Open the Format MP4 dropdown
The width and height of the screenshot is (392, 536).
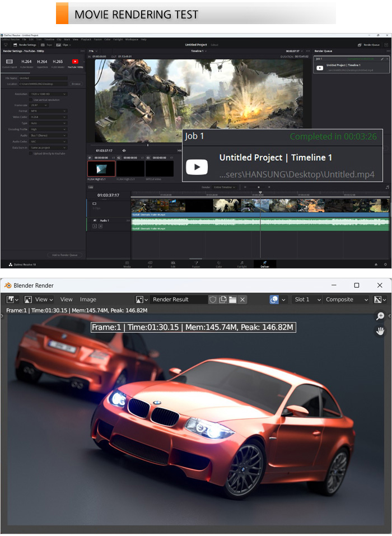pyautogui.click(x=48, y=111)
